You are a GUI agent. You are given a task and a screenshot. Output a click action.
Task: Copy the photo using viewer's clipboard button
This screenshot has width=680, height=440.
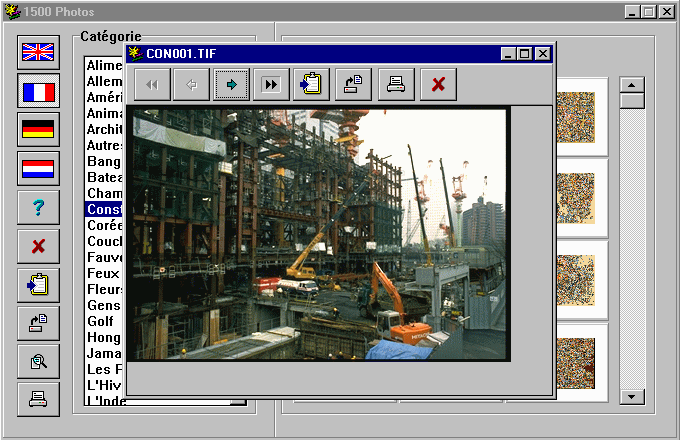pyautogui.click(x=311, y=85)
